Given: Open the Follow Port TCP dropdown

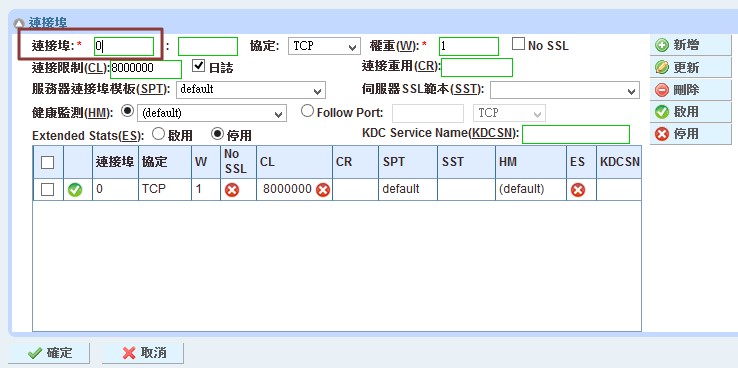Looking at the screenshot, I should 509,113.
